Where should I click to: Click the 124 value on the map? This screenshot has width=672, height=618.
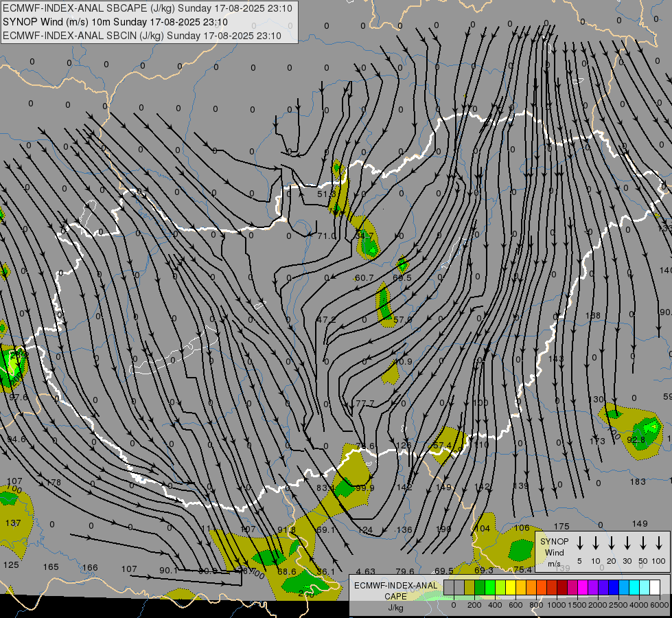[365, 530]
